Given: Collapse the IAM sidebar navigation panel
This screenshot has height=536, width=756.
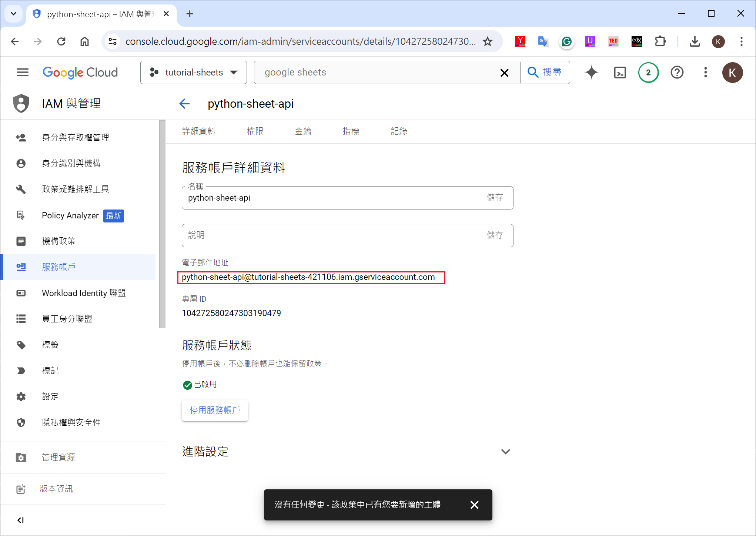Looking at the screenshot, I should (21, 520).
